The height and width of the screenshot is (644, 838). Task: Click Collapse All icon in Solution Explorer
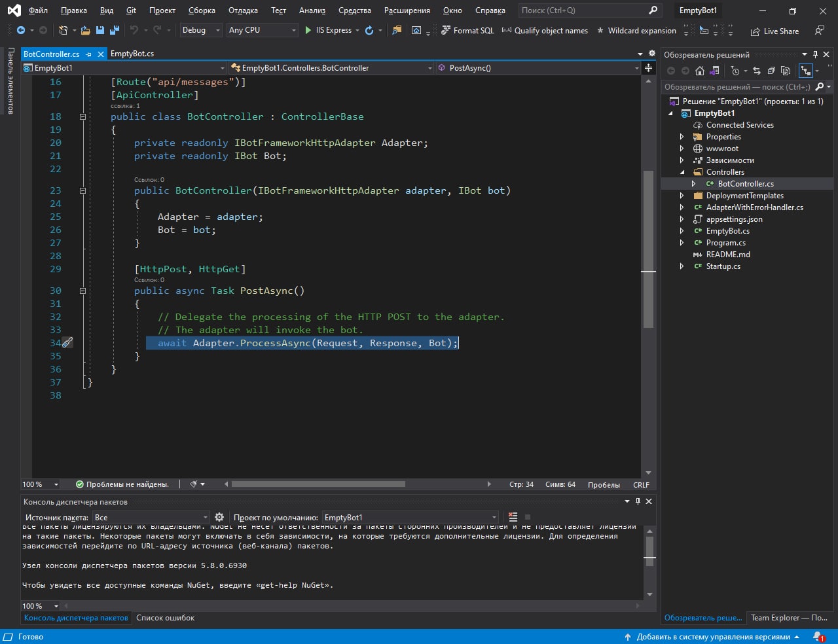pyautogui.click(x=771, y=71)
